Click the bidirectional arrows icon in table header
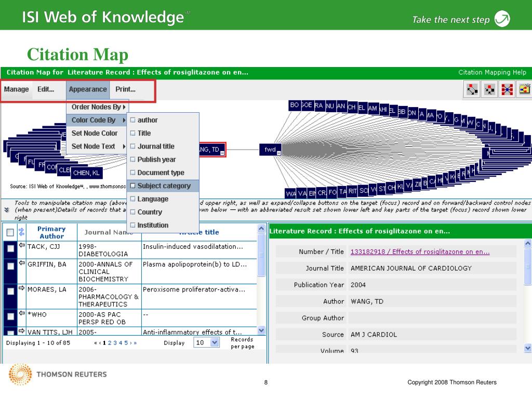 21,232
